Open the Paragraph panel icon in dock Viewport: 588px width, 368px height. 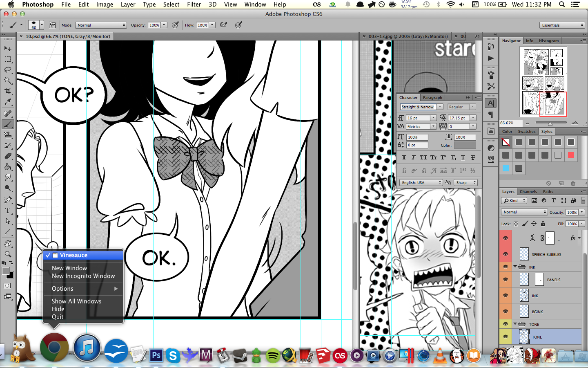click(x=491, y=114)
